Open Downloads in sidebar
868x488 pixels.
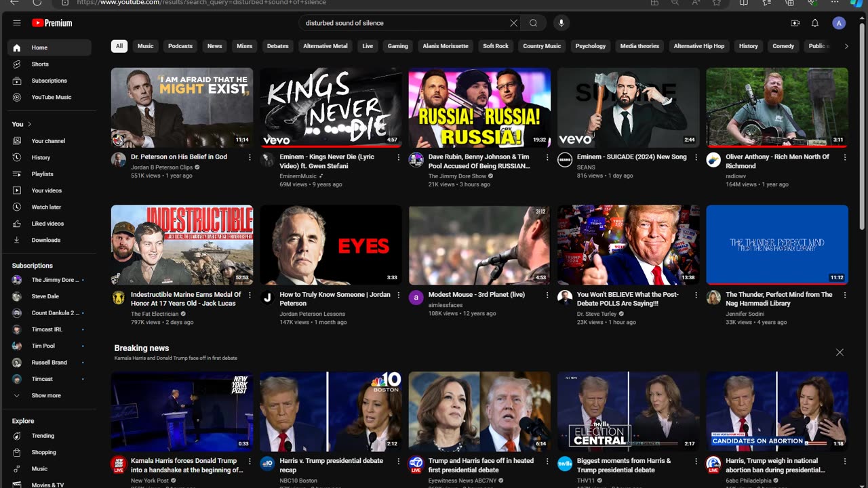tap(50, 240)
